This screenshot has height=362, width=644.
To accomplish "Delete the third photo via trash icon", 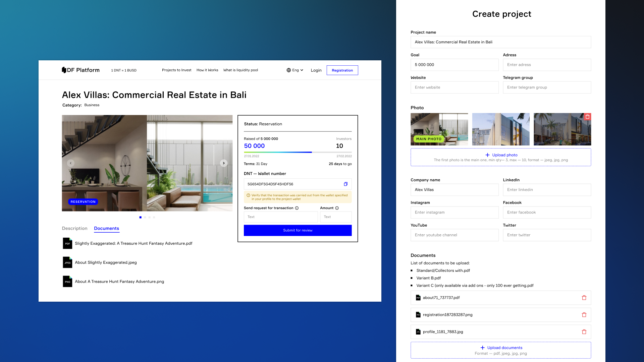I will 588,117.
